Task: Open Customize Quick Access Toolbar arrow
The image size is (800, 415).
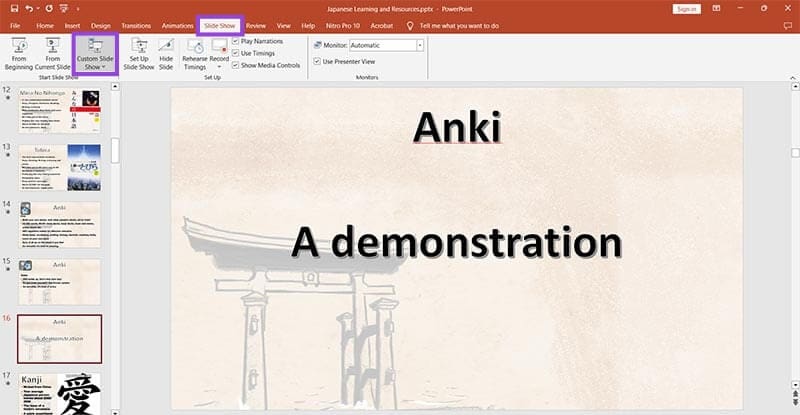Action: point(78,9)
